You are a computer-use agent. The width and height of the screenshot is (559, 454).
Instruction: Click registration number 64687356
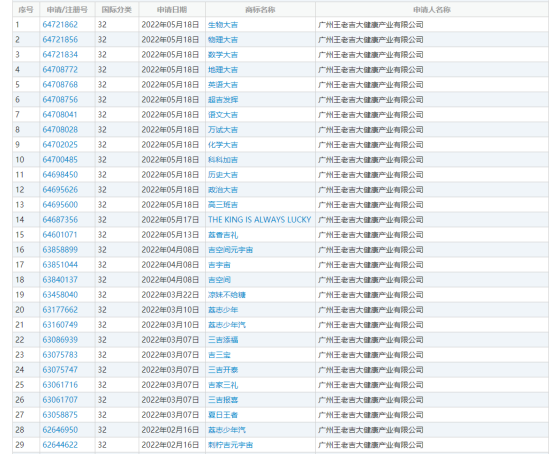click(60, 220)
